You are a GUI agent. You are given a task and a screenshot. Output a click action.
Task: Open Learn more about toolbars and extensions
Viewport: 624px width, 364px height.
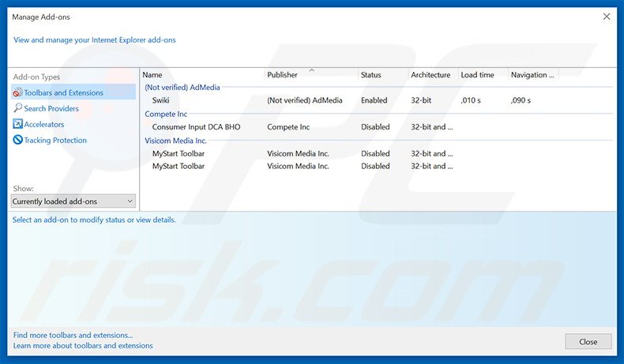(x=83, y=345)
